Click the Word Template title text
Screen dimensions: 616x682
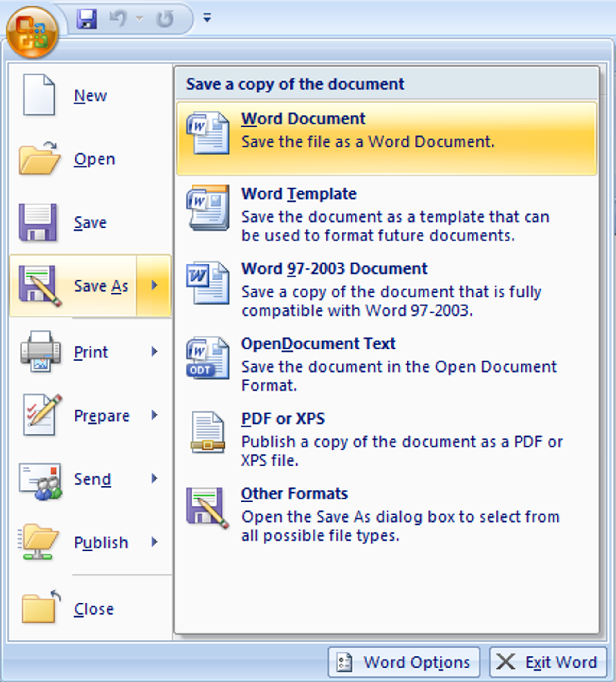(x=299, y=194)
